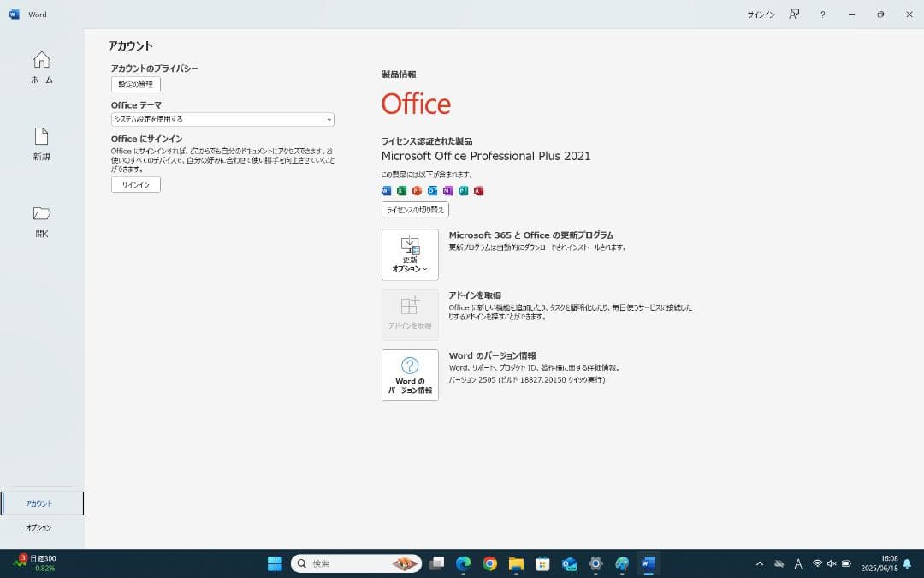Select アカウント in the left sidebar
The width and height of the screenshot is (924, 578).
(x=42, y=504)
